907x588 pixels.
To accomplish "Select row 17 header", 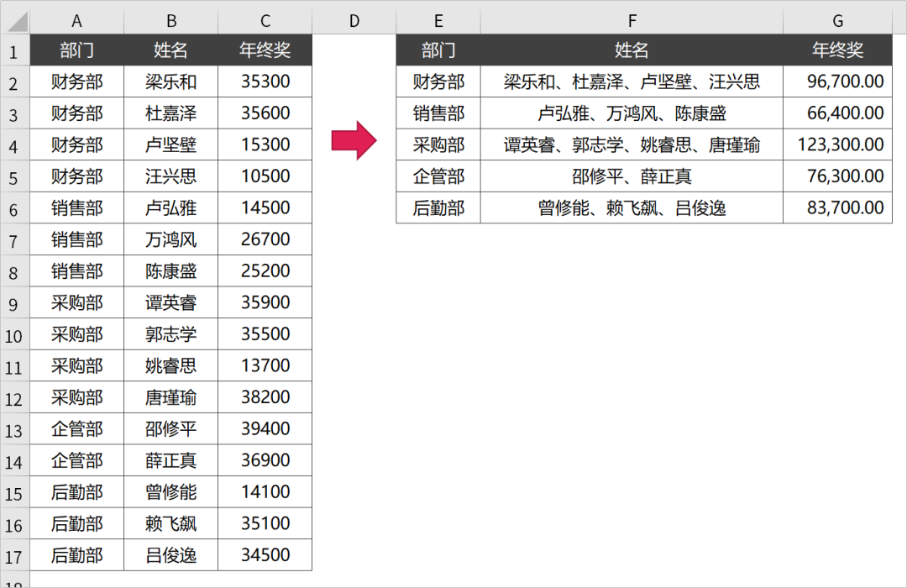I will pos(14,556).
